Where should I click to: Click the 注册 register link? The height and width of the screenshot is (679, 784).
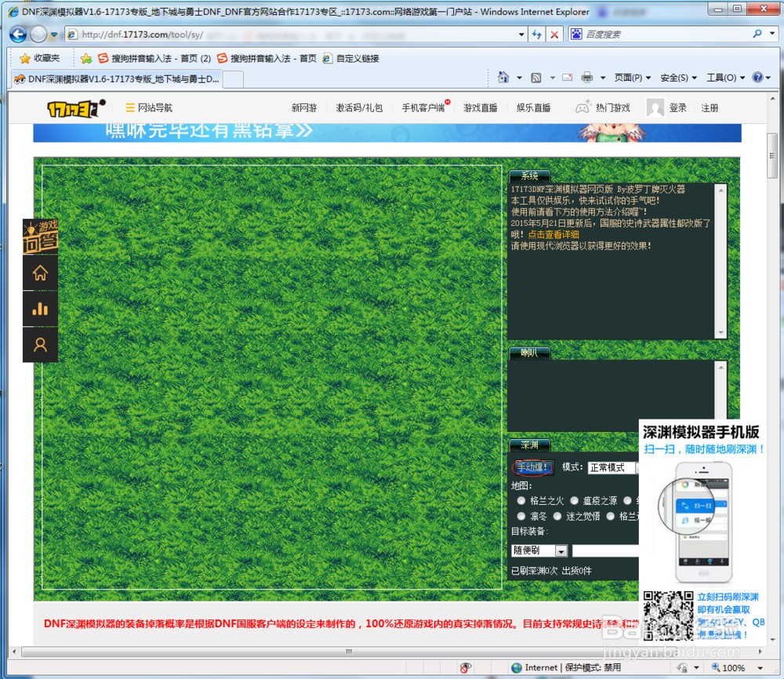(710, 107)
